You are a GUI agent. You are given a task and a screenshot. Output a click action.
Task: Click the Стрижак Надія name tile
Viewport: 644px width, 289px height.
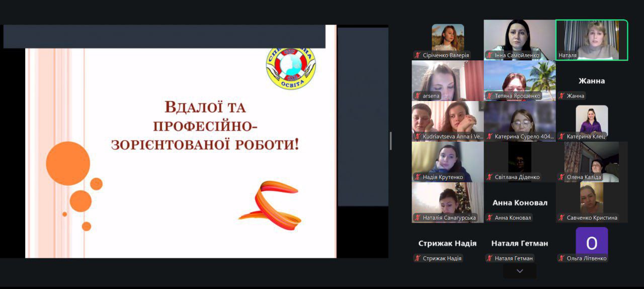coord(447,243)
